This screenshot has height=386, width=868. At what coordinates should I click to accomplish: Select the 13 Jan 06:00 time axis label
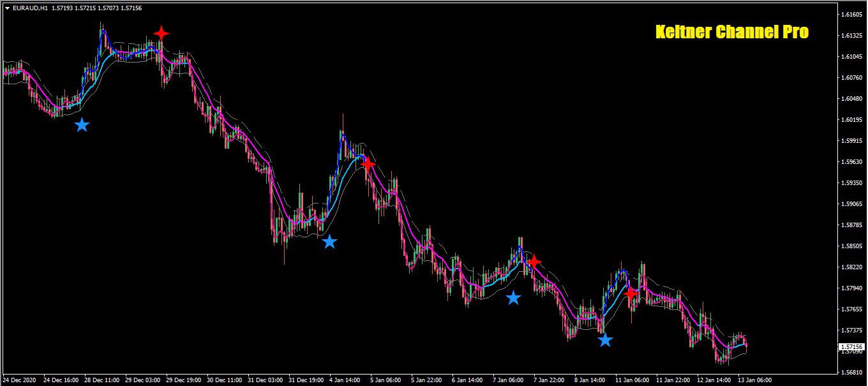point(755,380)
